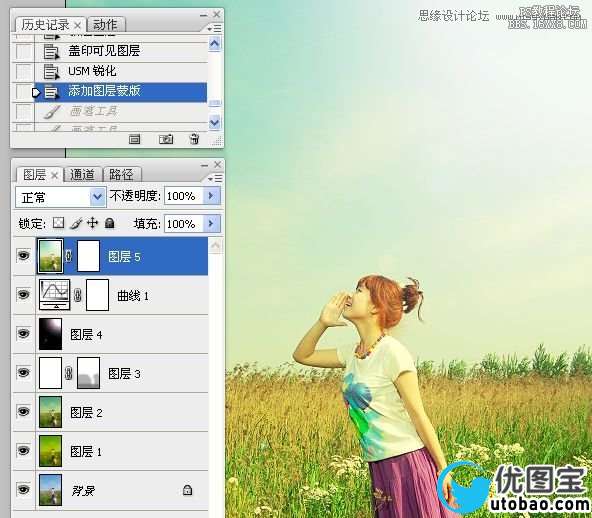Switch to 路径 tab
The height and width of the screenshot is (518, 592).
click(121, 175)
